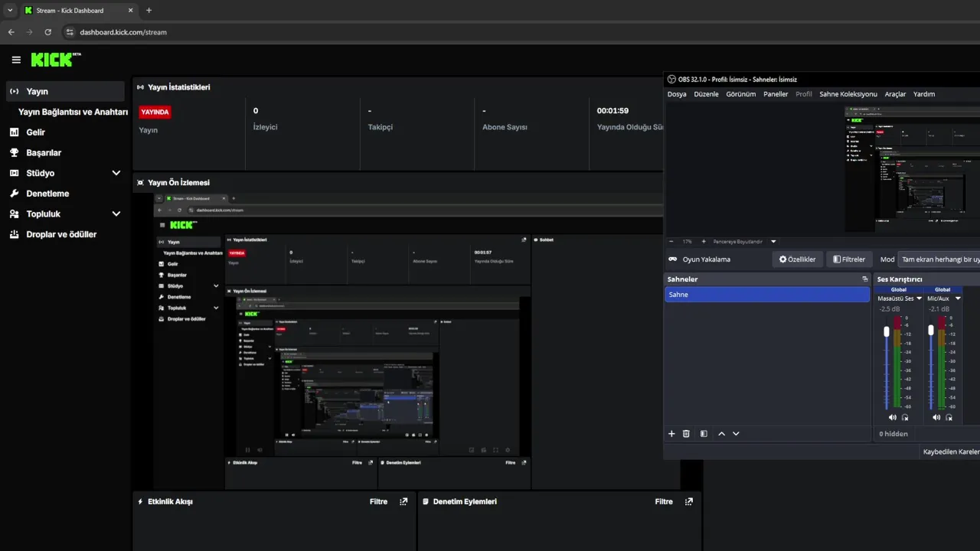Click Filtre in Denetim Eylemleri panel
The width and height of the screenshot is (980, 551).
(664, 501)
